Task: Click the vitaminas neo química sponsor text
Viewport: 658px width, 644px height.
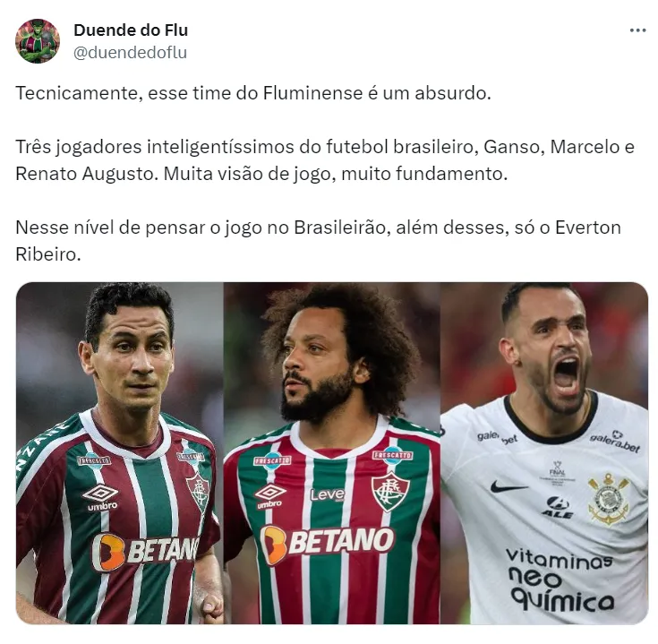Action: [560, 580]
